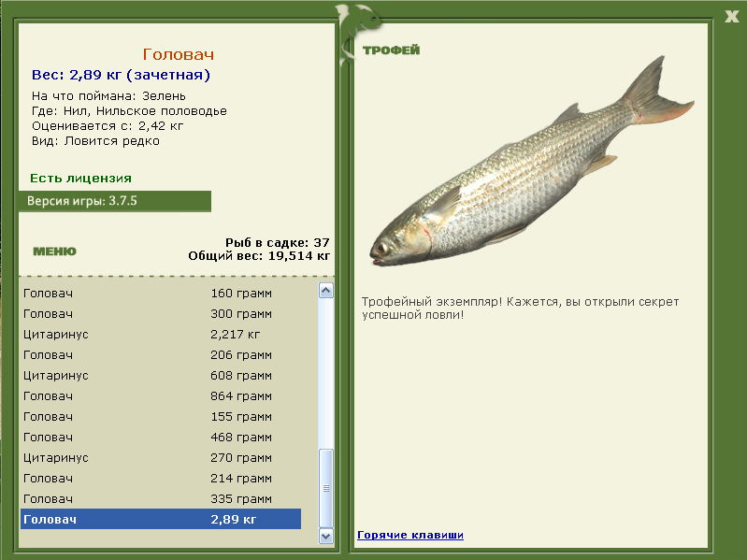Click the Есть лицензия label

(80, 178)
